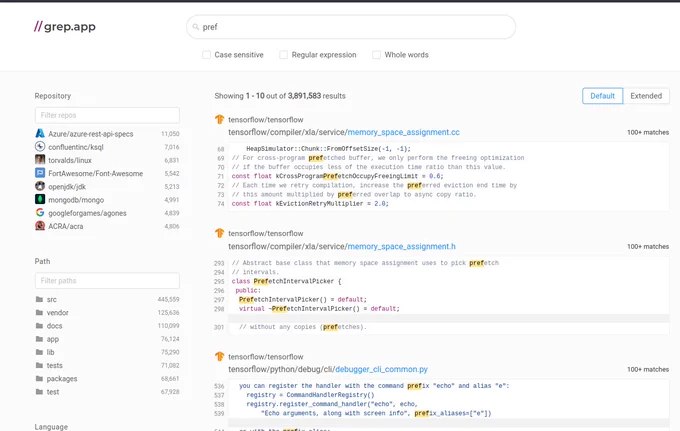
Task: Open the memory_space_assignment.h file link
Action: (x=402, y=246)
